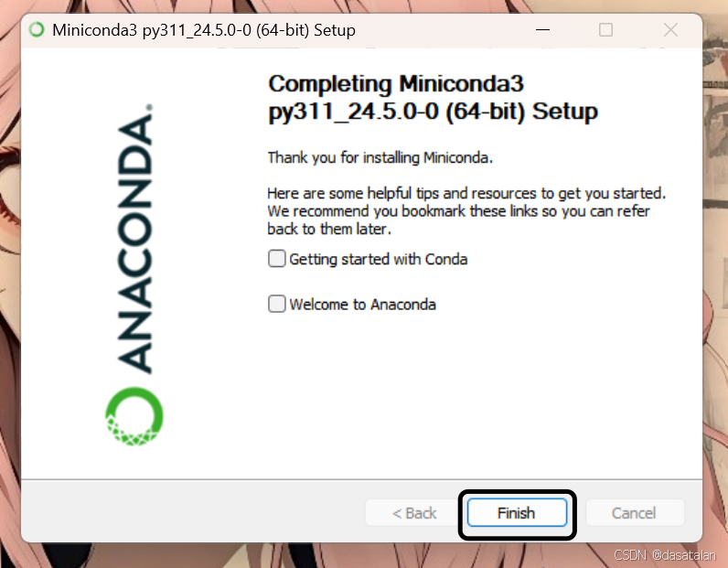Screen dimensions: 728x568
Task: Click the green Miniconda icon in title bar
Action: point(37,29)
